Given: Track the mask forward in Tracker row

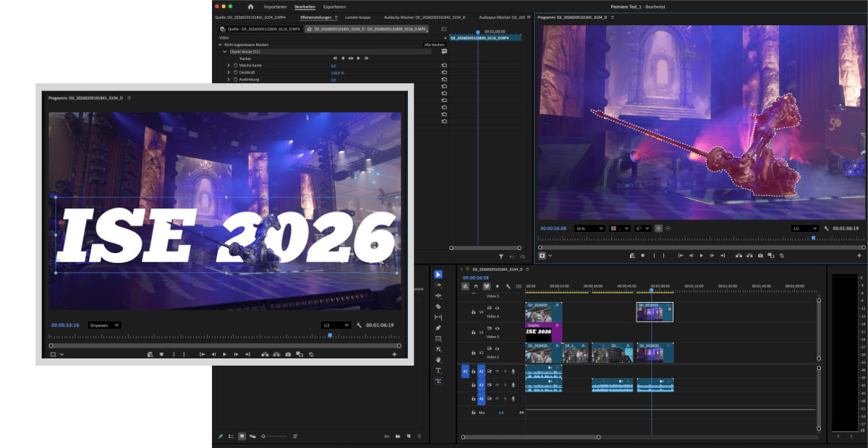Looking at the screenshot, I should [x=359, y=58].
